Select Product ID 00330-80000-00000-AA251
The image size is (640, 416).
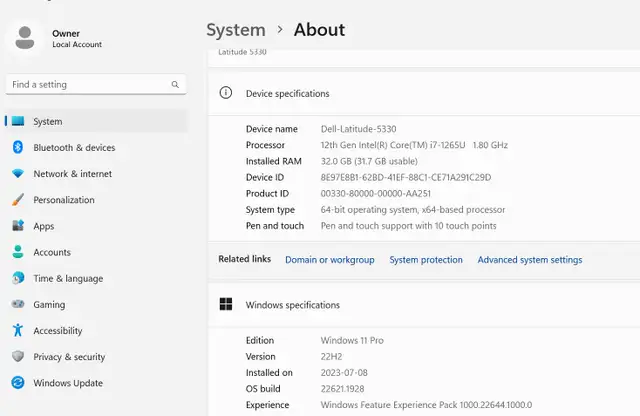[x=376, y=194]
